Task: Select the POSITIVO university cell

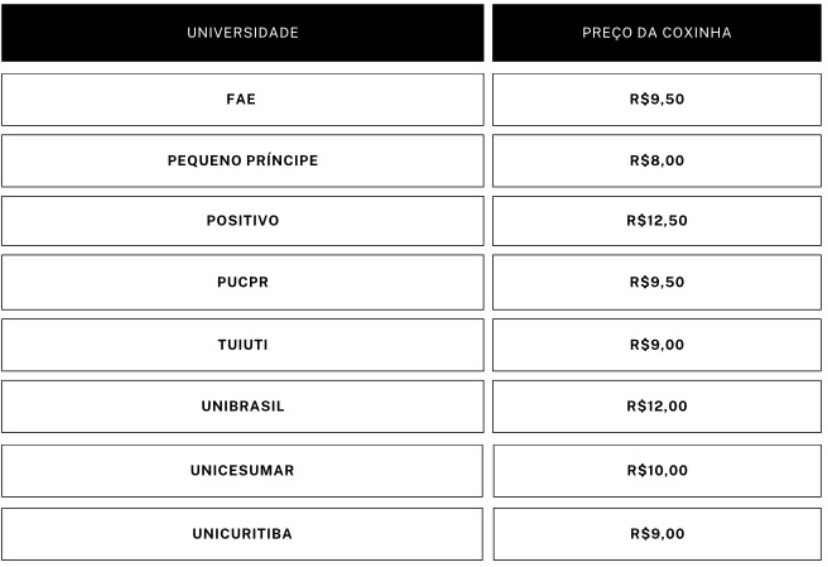Action: 242,221
